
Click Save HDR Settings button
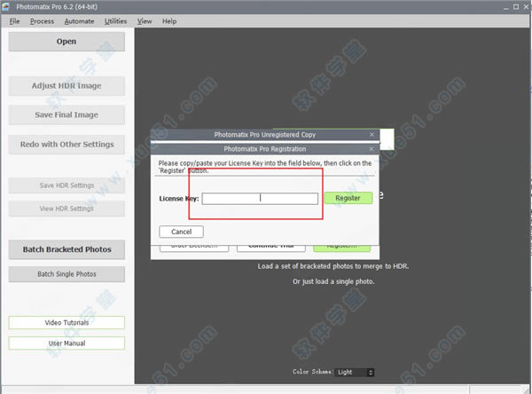pyautogui.click(x=66, y=185)
